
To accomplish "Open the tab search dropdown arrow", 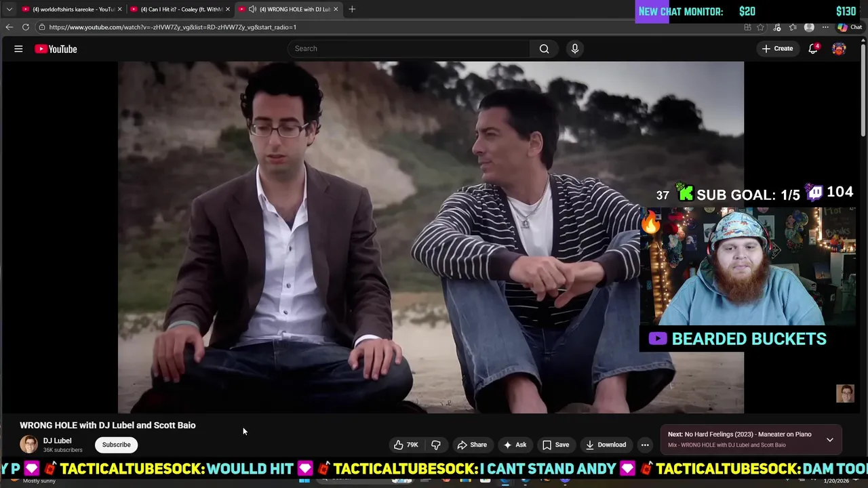I will 9,9.
